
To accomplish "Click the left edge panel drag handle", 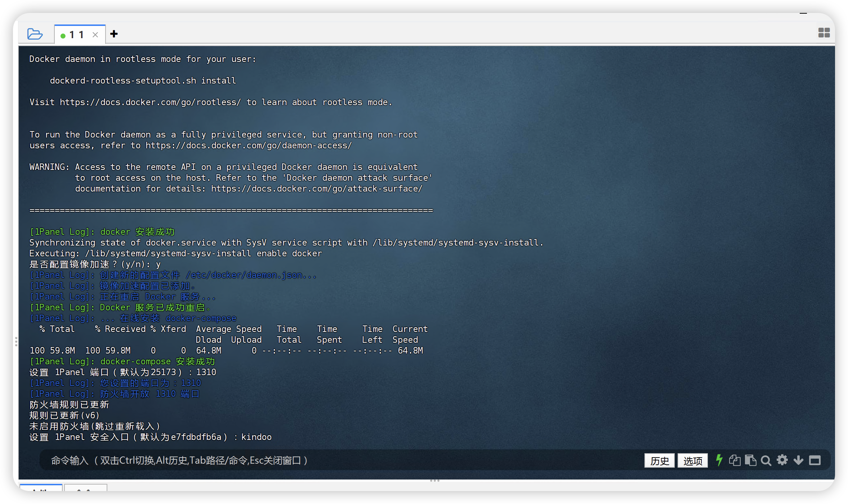I will point(16,342).
